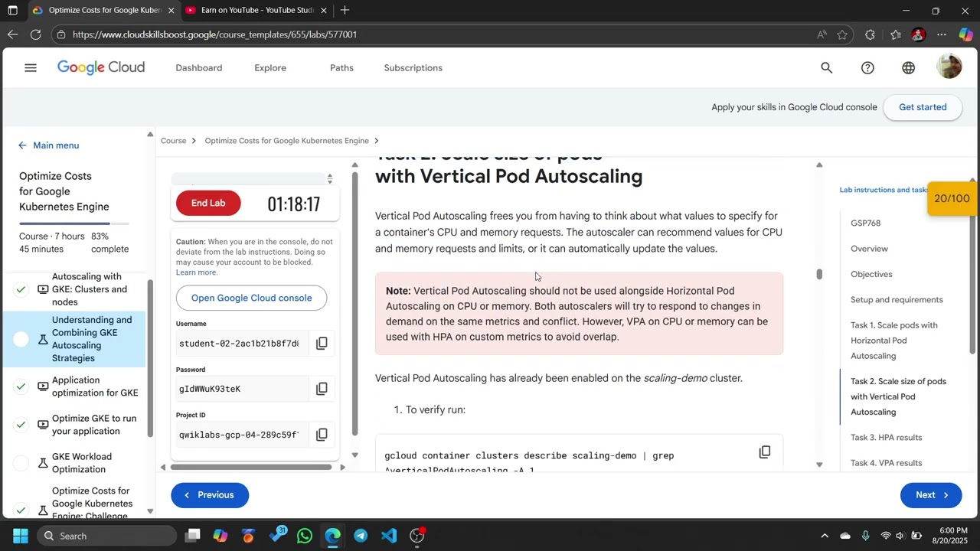
Task: Open the help question mark icon
Action: point(867,68)
